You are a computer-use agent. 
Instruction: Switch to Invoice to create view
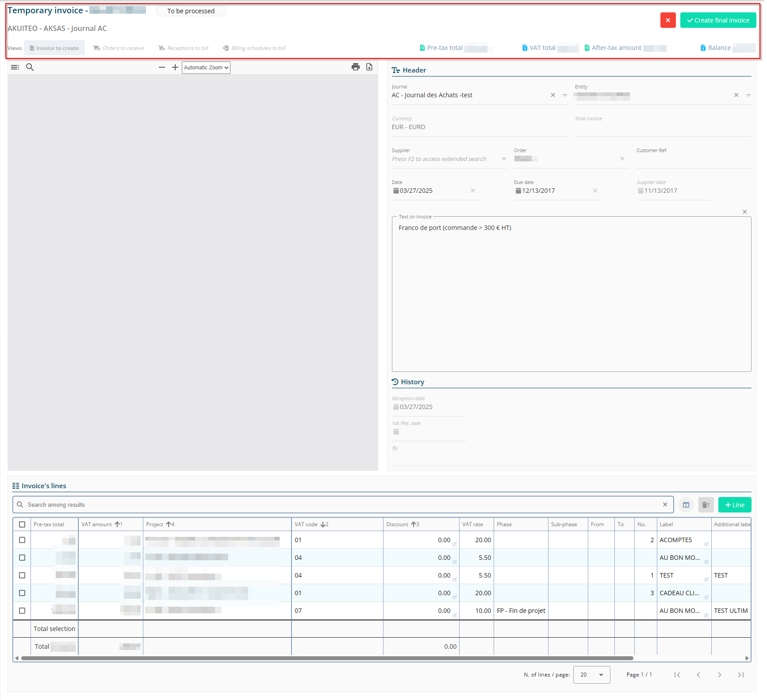pyautogui.click(x=54, y=48)
